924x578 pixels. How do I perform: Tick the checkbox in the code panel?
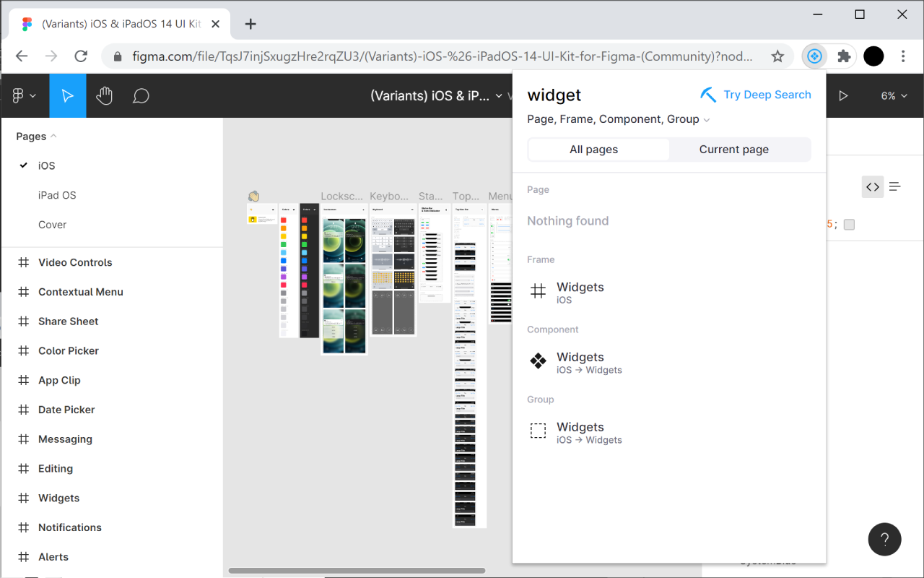pos(849,225)
